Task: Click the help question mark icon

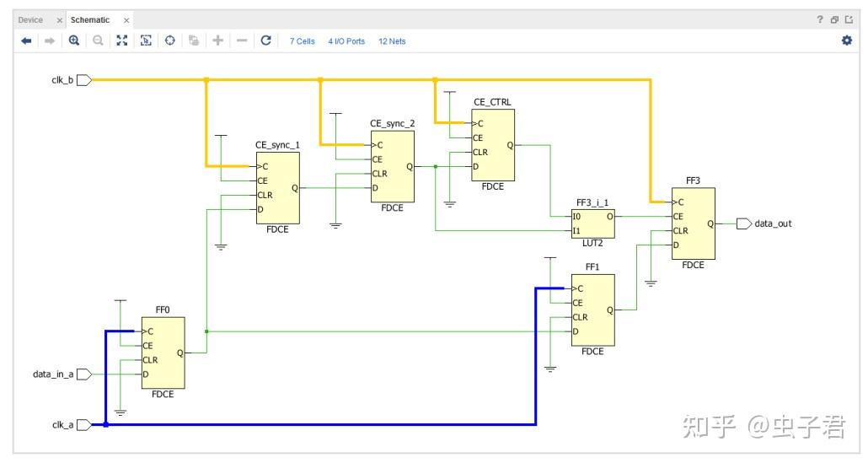Action: coord(820,20)
